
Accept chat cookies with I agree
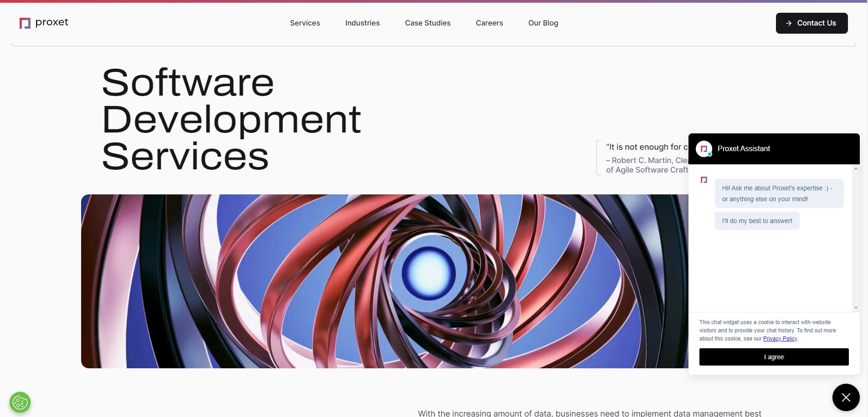[774, 357]
